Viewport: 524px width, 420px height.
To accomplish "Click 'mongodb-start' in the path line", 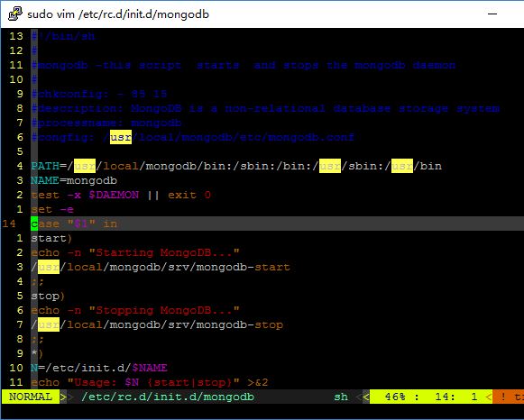I will [244, 267].
